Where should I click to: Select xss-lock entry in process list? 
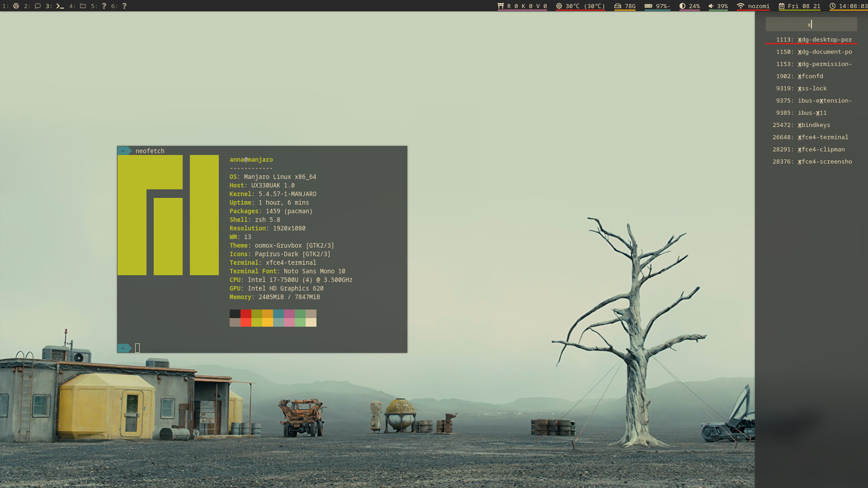[x=812, y=89]
